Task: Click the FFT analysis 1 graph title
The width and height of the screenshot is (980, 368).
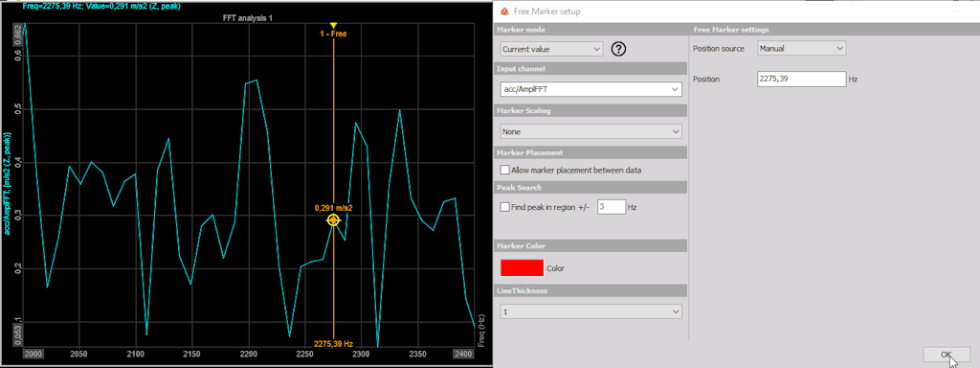Action: (x=248, y=18)
